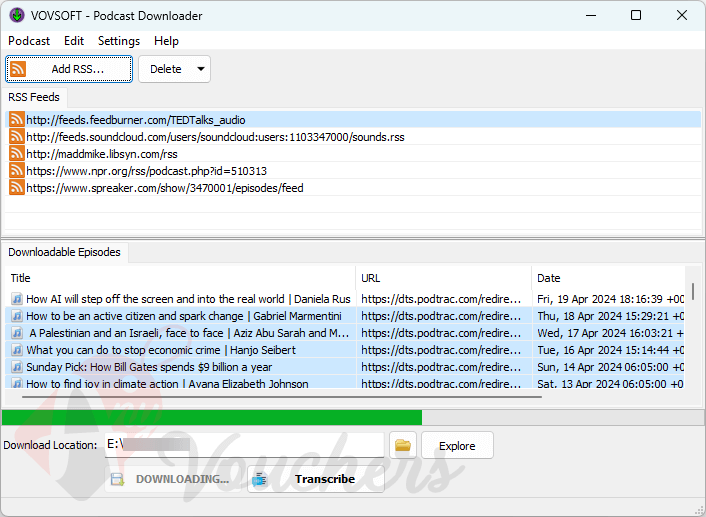Select the feeds.soundcloud.com sounds.rss feed
The width and height of the screenshot is (706, 517).
353,136
